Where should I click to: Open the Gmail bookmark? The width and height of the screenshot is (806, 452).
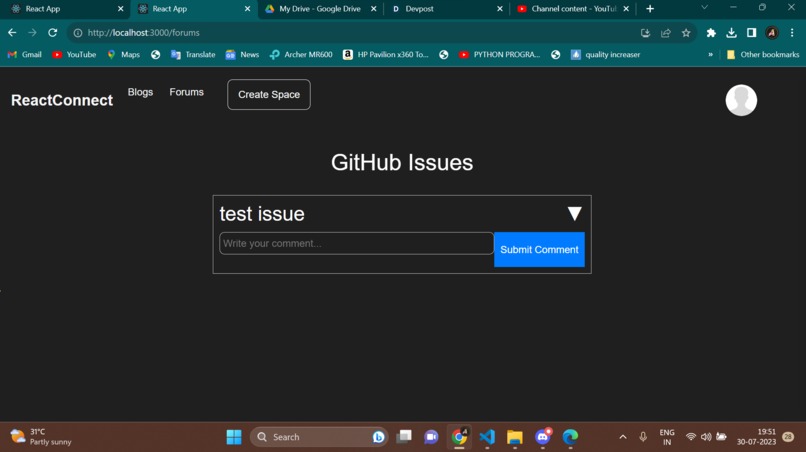(25, 55)
